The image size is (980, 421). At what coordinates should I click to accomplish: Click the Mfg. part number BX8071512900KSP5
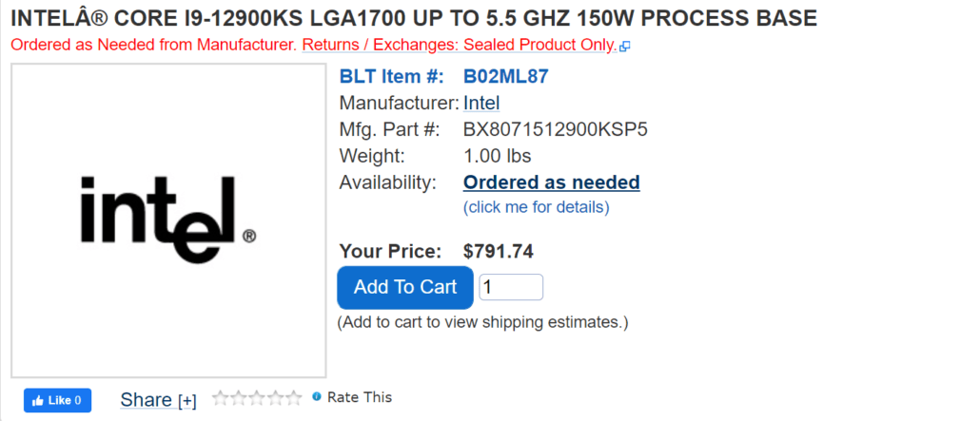tap(555, 129)
